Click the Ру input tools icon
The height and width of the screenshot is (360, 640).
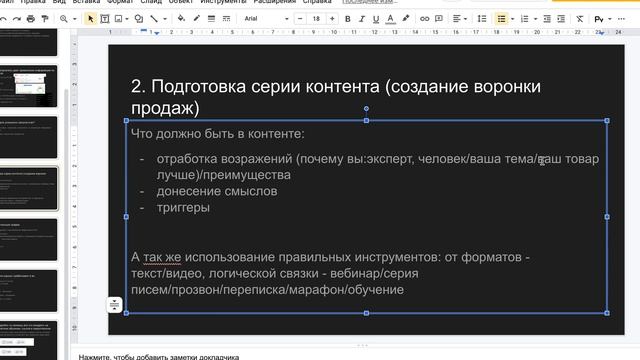(x=599, y=19)
